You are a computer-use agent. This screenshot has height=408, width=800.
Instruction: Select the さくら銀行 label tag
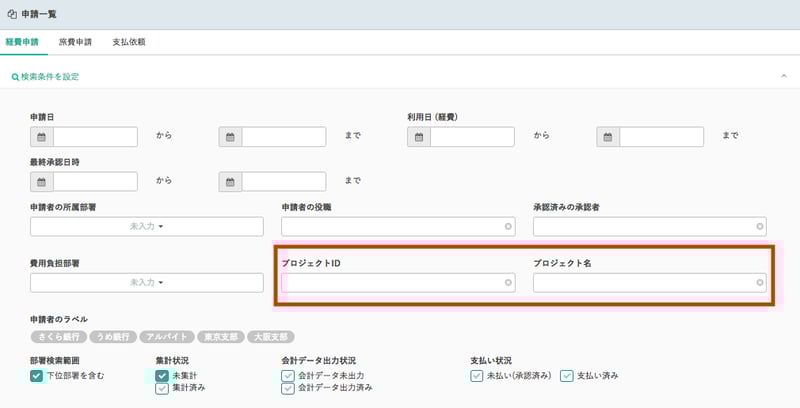pos(59,337)
